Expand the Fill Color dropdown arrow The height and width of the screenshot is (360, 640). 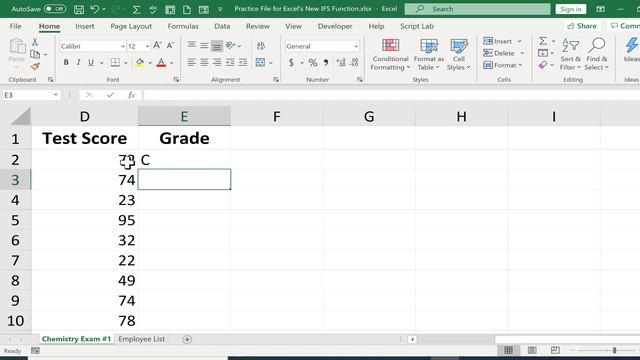[150, 63]
